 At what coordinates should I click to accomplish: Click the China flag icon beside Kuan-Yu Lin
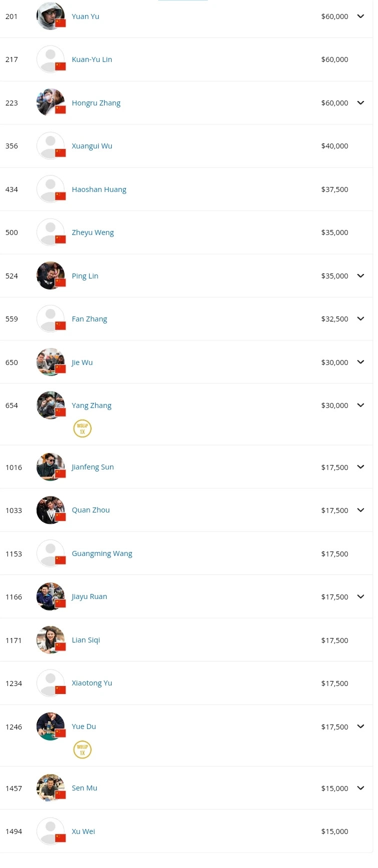(x=61, y=66)
